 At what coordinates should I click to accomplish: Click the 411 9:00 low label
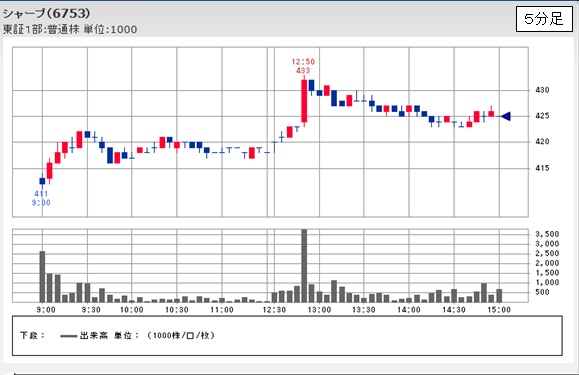coord(41,198)
